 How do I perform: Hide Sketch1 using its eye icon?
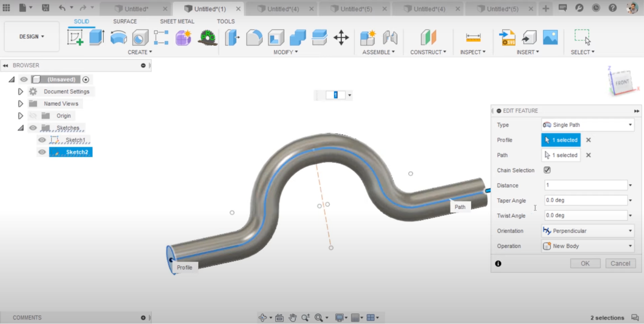42,140
